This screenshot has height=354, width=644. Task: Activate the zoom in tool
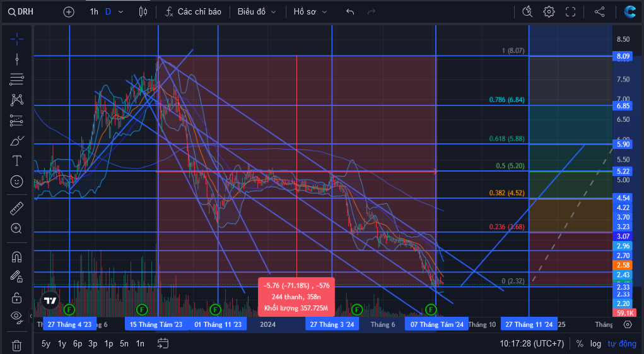(x=17, y=229)
